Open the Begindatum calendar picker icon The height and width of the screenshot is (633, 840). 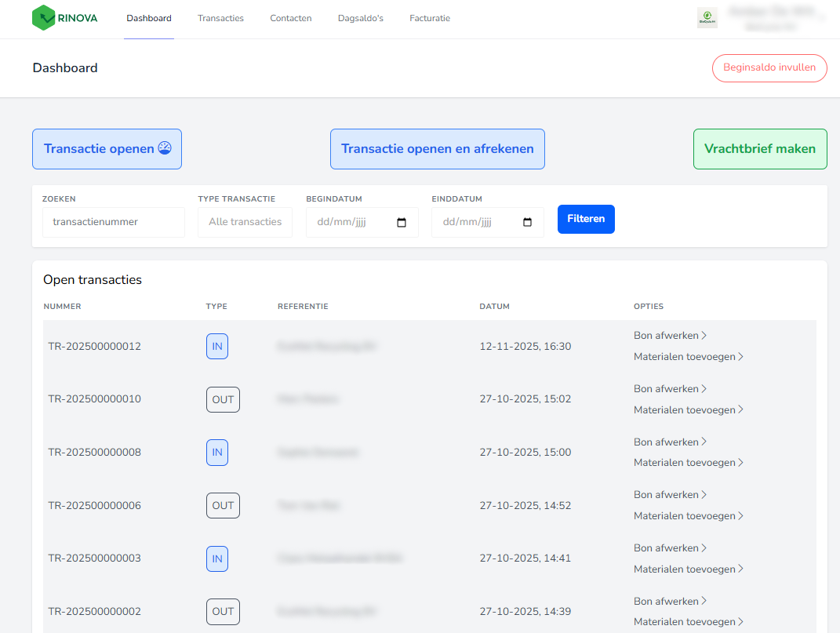pyautogui.click(x=402, y=223)
